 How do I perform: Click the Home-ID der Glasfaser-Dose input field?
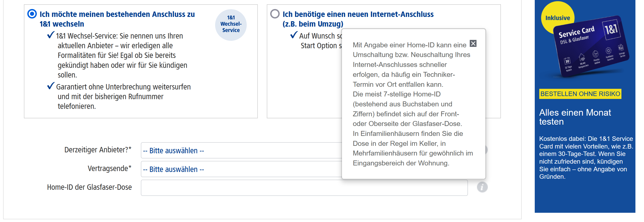pyautogui.click(x=304, y=188)
